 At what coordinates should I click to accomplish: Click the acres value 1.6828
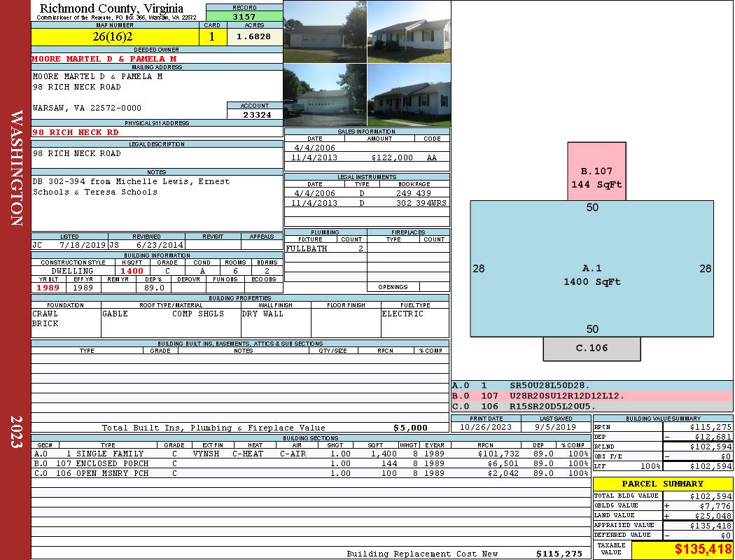pos(254,37)
